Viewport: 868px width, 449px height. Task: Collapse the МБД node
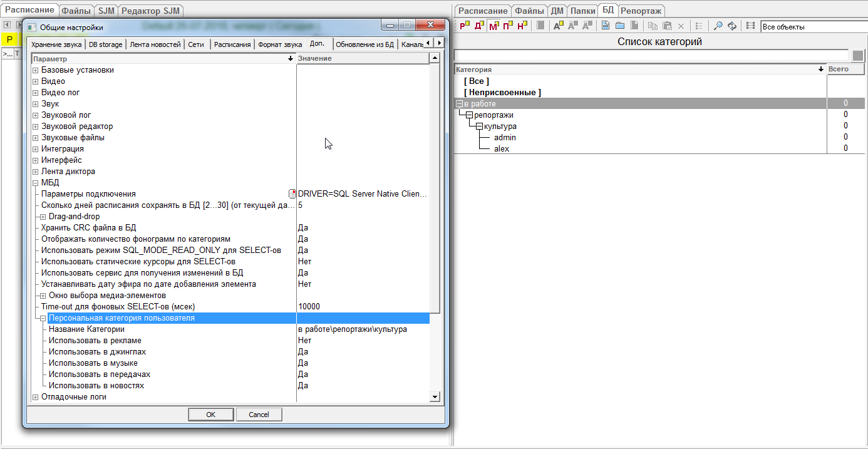(36, 183)
